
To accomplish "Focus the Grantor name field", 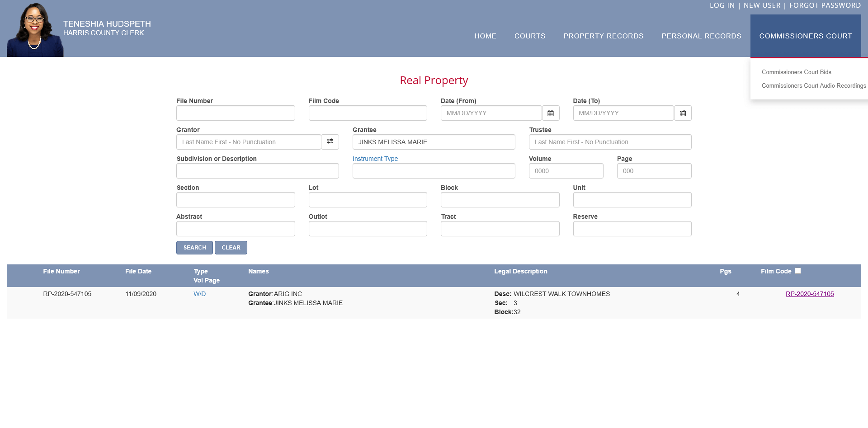I will pyautogui.click(x=249, y=142).
